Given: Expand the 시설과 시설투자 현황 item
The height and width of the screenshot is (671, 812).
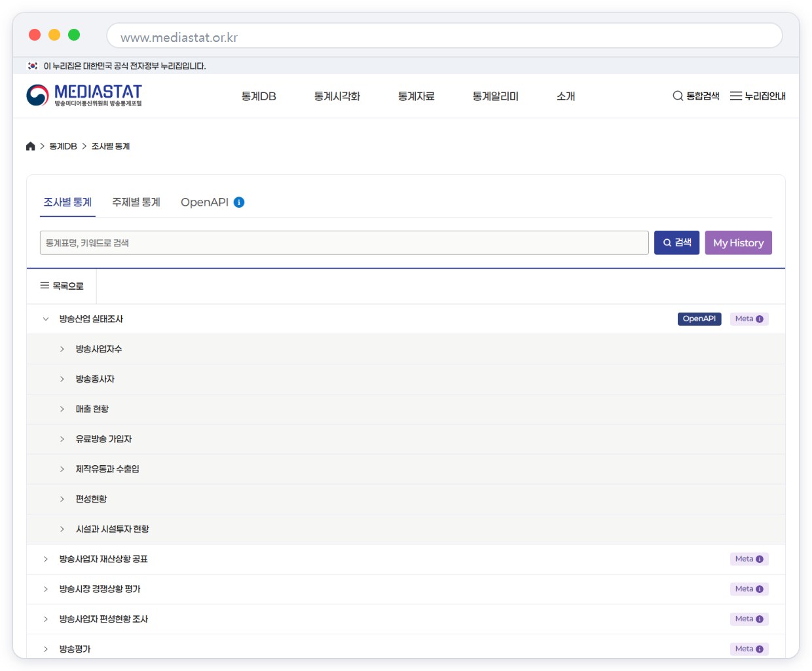Looking at the screenshot, I should [62, 529].
